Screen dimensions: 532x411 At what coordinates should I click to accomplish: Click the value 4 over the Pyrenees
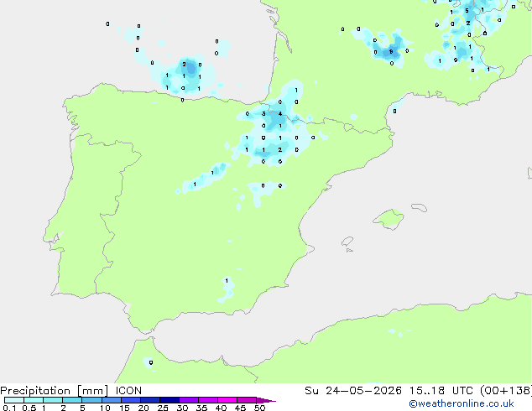click(280, 113)
